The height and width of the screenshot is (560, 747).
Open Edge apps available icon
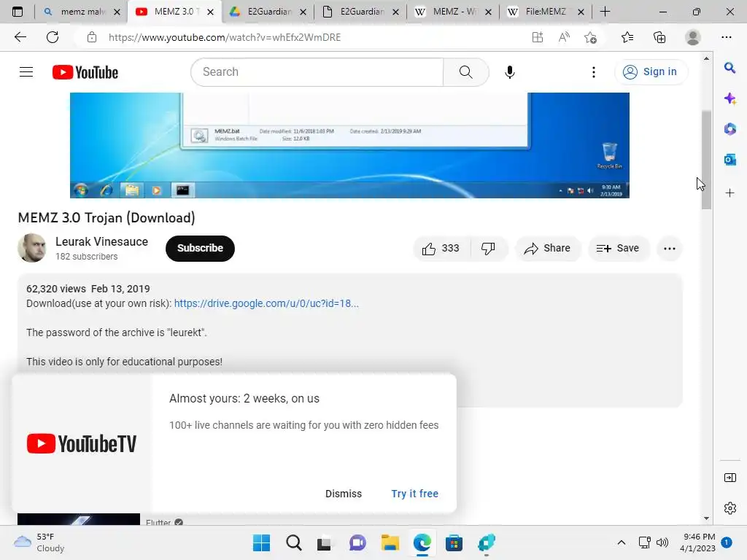538,37
